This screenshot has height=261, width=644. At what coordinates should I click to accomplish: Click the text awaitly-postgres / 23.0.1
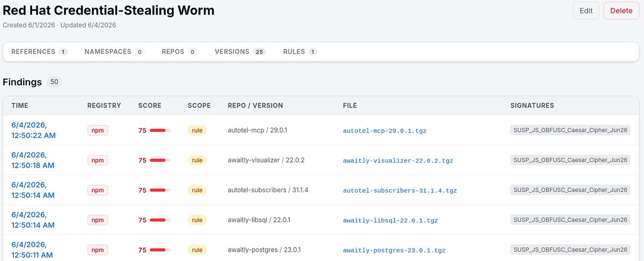pos(265,250)
